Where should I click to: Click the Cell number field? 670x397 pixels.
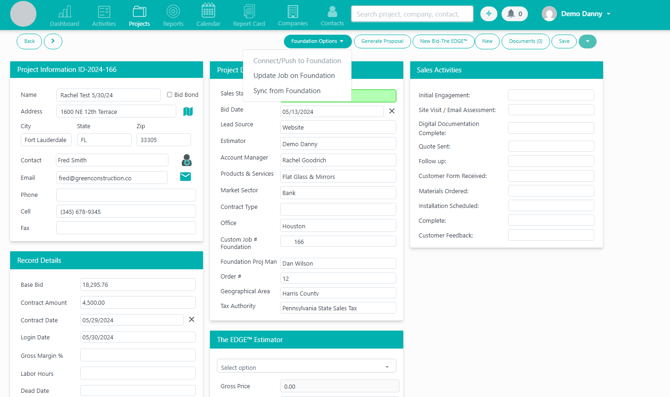click(126, 212)
